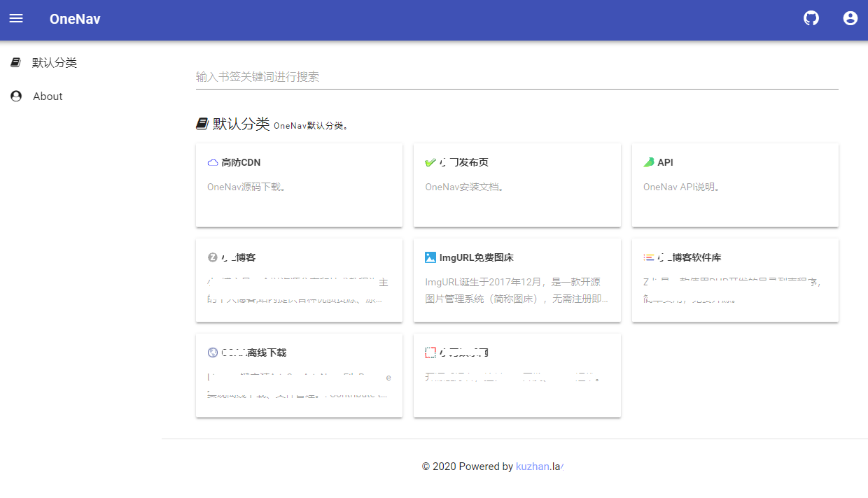868x498 pixels.
Task: Click the leaf icon on the API card
Action: pos(648,162)
